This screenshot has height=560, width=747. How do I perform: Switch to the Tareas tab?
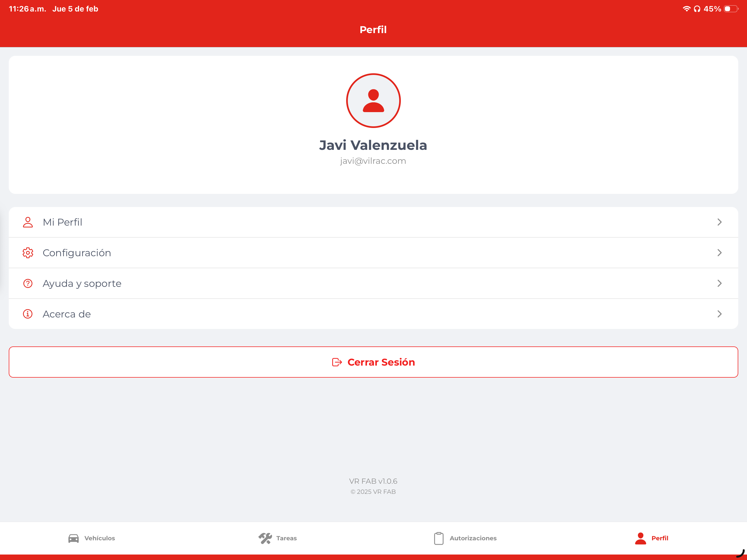tap(278, 538)
